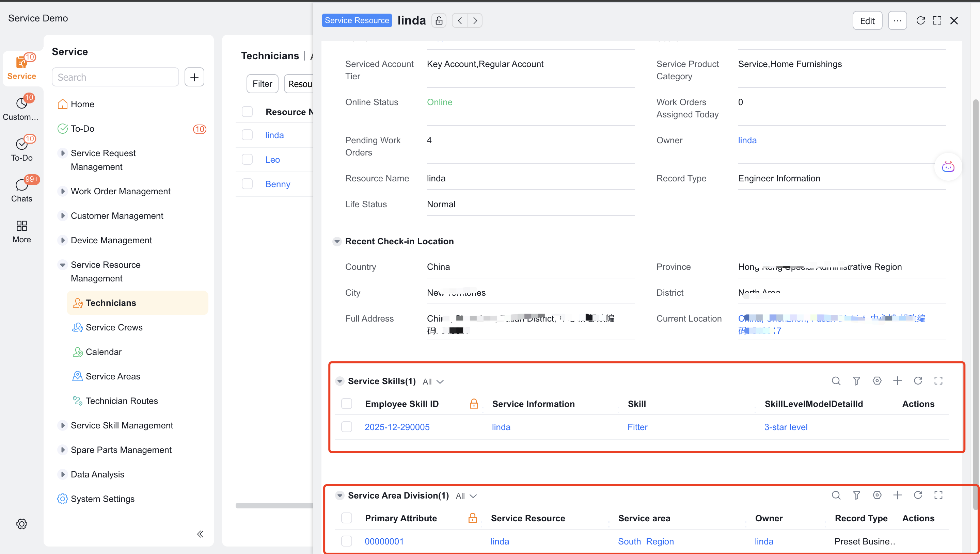The height and width of the screenshot is (554, 980).
Task: Check the 2025-12-290005 skill row
Action: click(x=346, y=427)
